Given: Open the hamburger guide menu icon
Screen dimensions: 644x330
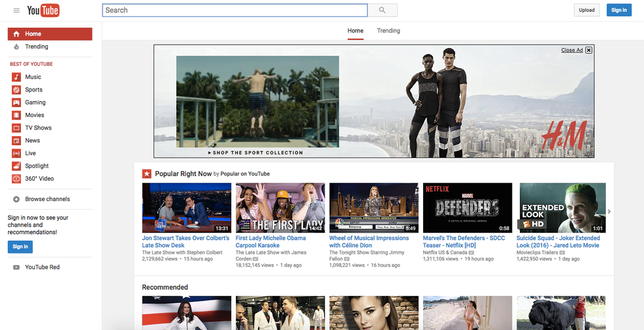Looking at the screenshot, I should coord(16,11).
